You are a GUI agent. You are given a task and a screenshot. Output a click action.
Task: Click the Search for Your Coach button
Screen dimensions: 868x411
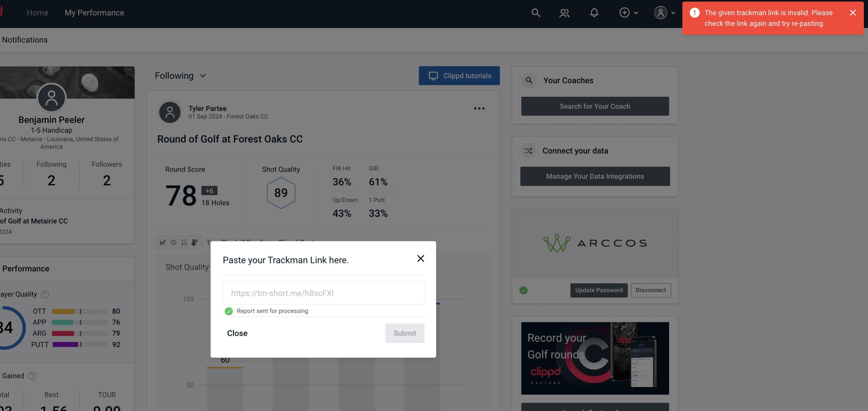pos(595,106)
